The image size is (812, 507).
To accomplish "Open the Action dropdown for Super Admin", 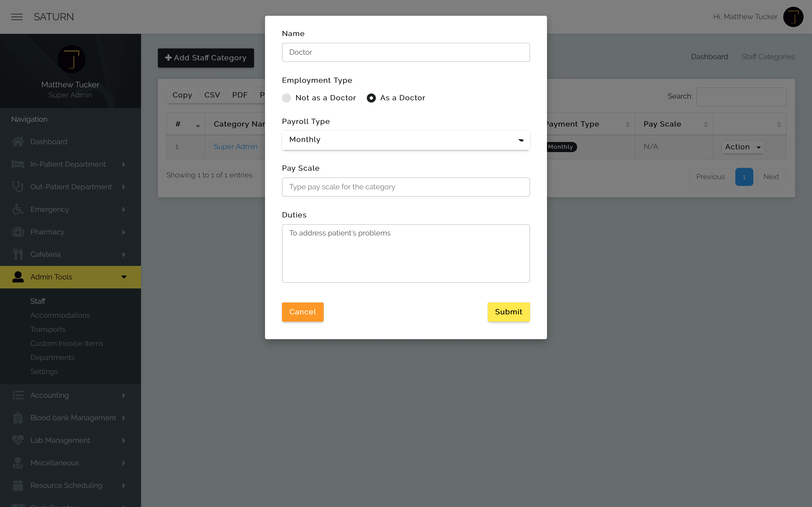I will [743, 147].
